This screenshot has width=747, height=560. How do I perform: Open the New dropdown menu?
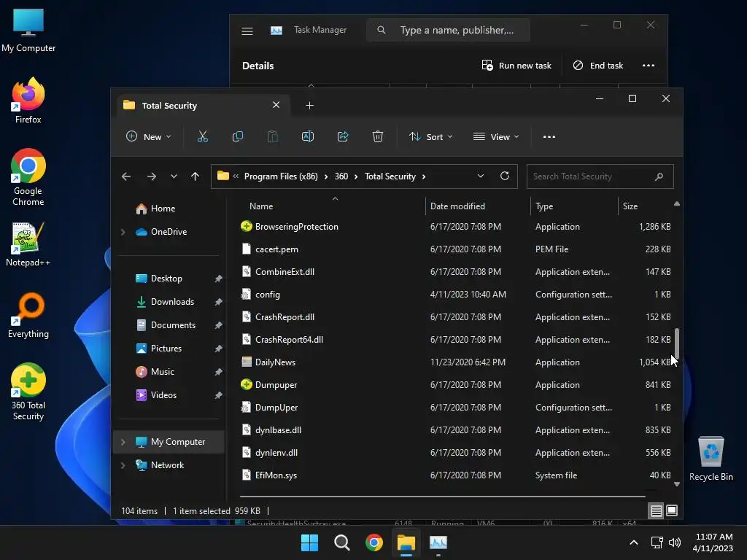coord(148,136)
